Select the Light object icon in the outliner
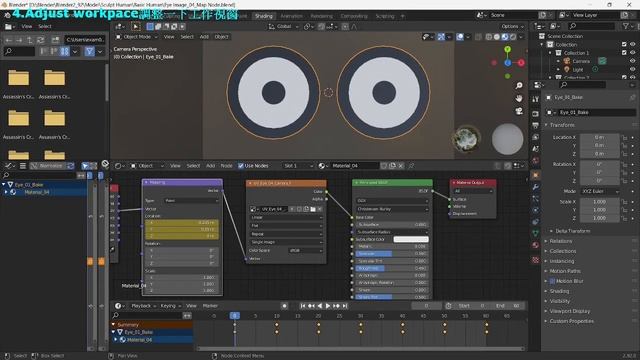This screenshot has width=640, height=360. (567, 69)
